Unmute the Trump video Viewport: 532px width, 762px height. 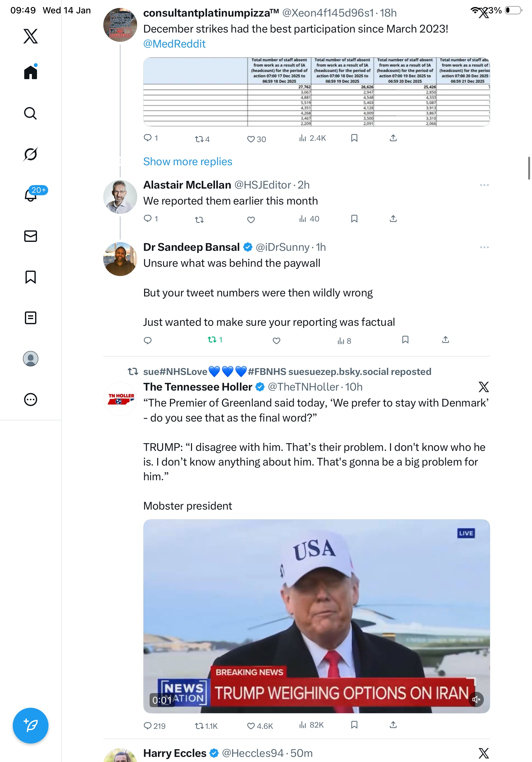pyautogui.click(x=476, y=699)
